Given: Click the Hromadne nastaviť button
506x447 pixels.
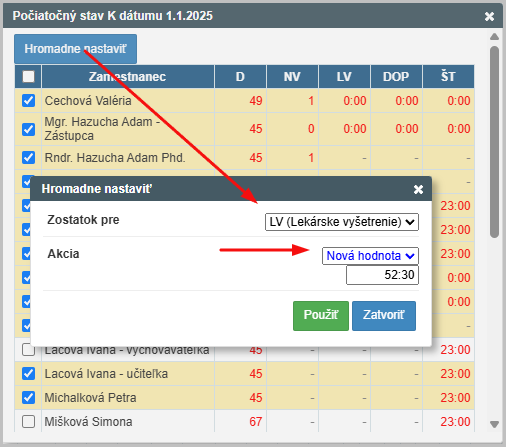Looking at the screenshot, I should pos(75,49).
